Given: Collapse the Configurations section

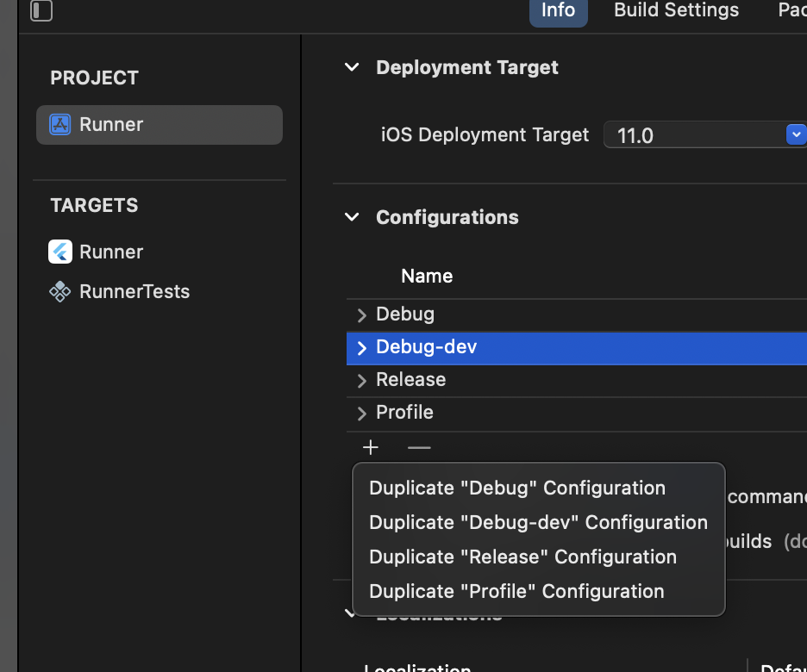Looking at the screenshot, I should coord(352,217).
